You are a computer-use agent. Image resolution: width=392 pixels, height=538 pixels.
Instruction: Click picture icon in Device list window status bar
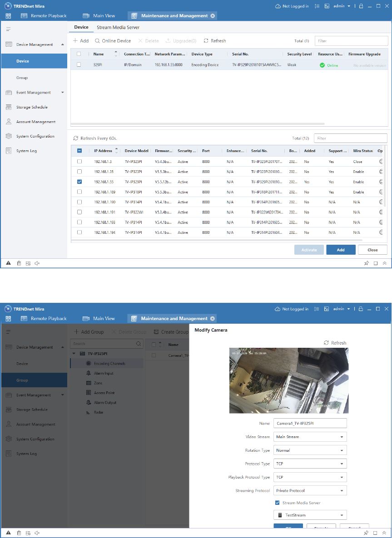click(x=28, y=263)
